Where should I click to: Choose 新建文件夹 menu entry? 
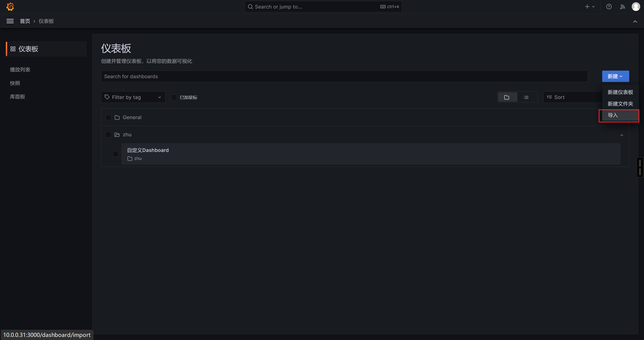click(x=620, y=104)
